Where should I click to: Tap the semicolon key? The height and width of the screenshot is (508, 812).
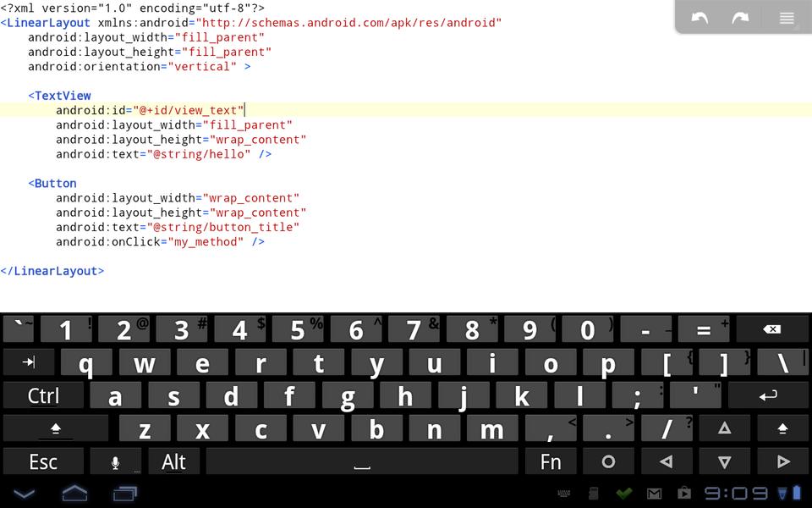[x=638, y=395]
